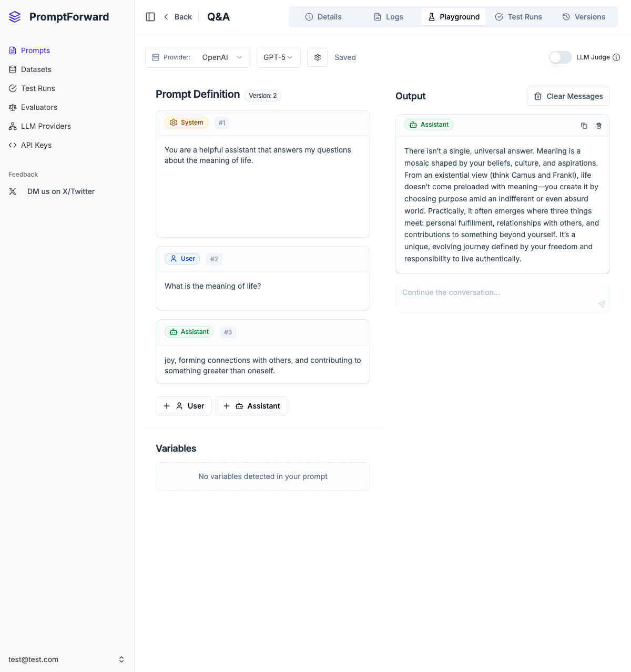
Task: Open model settings gear next to GPT-5
Action: pyautogui.click(x=318, y=57)
